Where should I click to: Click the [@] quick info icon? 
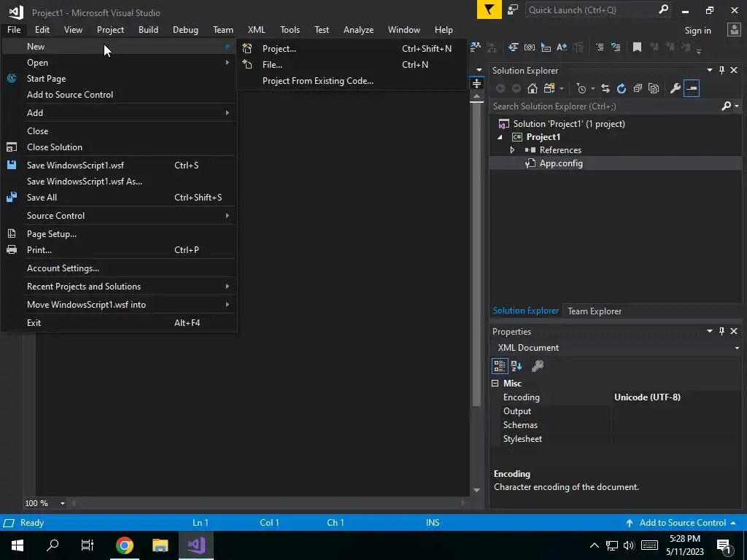[530, 47]
